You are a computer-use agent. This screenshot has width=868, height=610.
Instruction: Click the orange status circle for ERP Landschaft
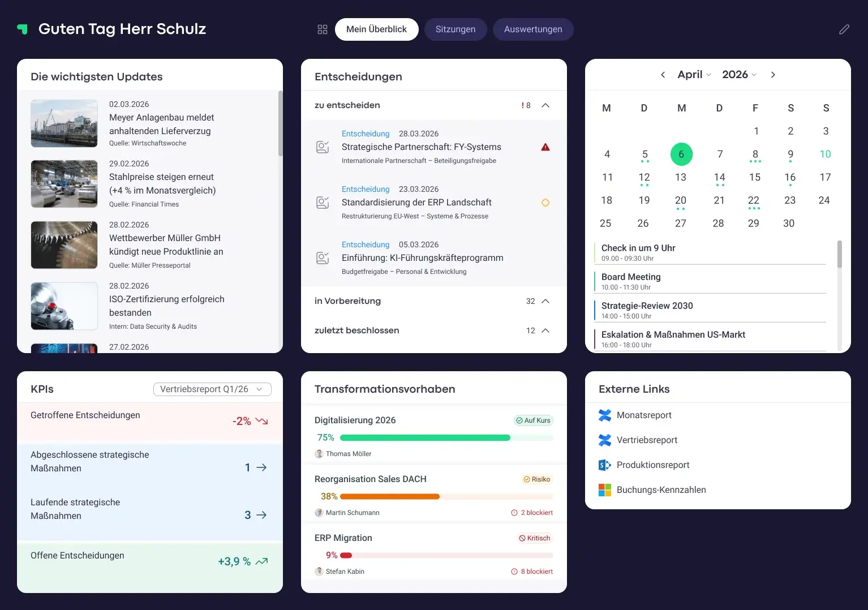(545, 203)
